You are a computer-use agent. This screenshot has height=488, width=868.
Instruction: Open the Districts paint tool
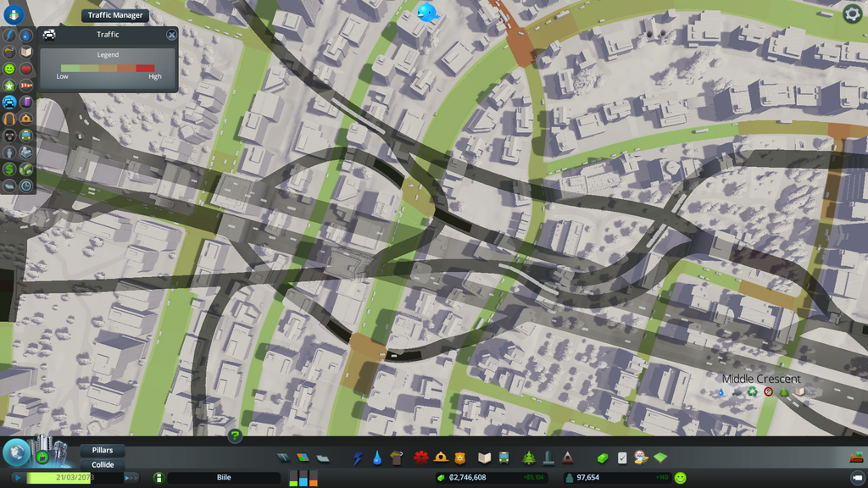(x=323, y=457)
